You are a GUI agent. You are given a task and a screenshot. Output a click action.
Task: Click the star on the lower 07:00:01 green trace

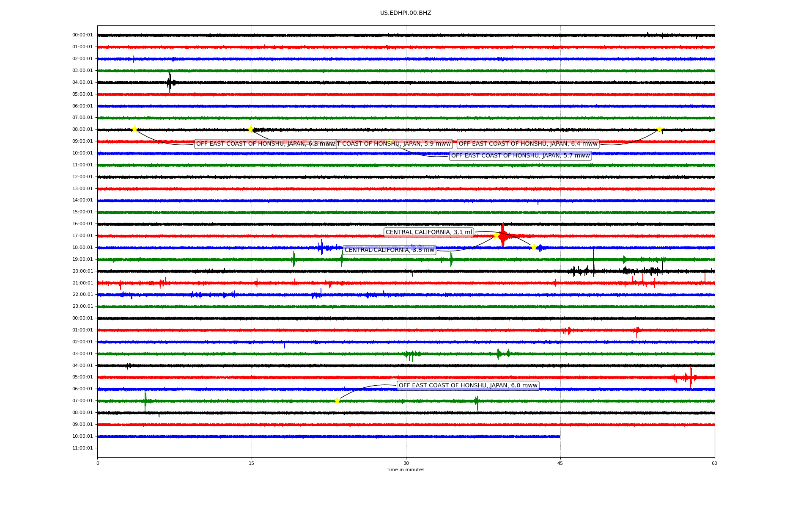pyautogui.click(x=337, y=400)
